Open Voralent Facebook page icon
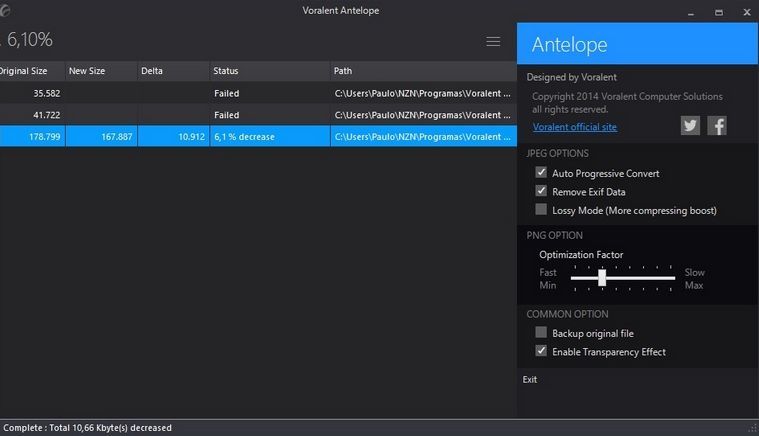The width and height of the screenshot is (759, 436). click(x=717, y=126)
